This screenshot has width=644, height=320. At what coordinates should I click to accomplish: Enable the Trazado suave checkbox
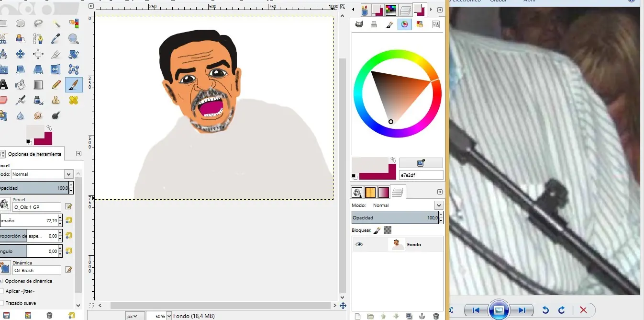coord(1,303)
